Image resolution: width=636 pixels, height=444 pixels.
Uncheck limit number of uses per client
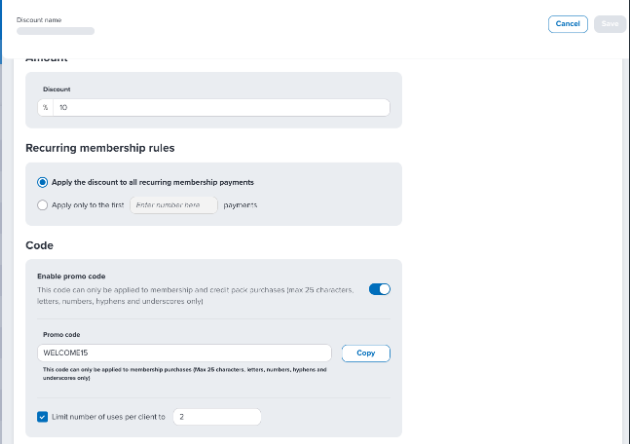point(42,417)
